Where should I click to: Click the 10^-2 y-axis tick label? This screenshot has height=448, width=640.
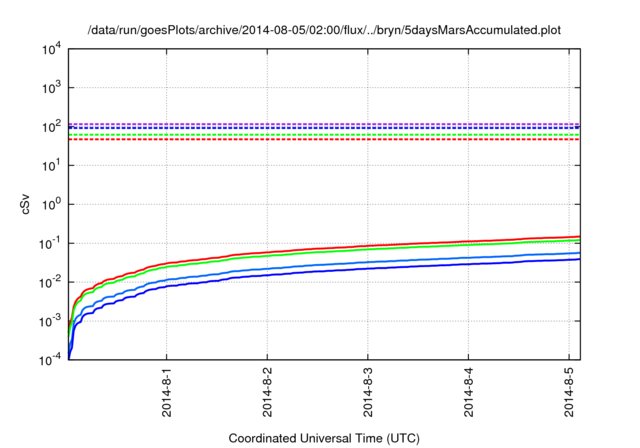51,282
